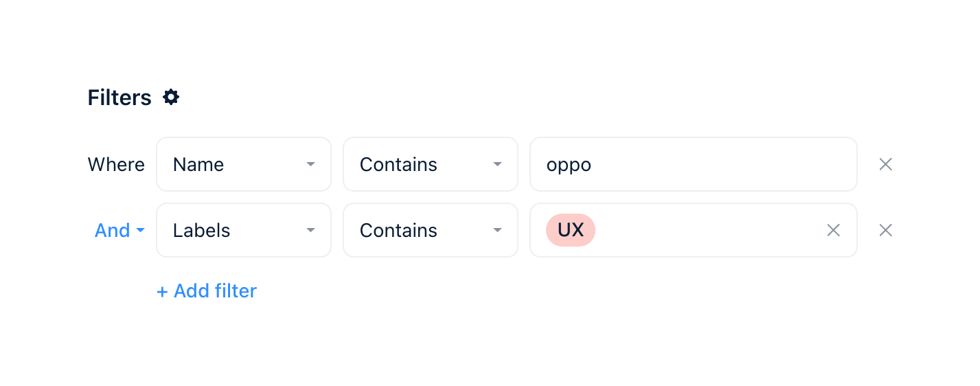The image size is (980, 386).
Task: Click the arrow in the Name row's Contains dropdown
Action: (x=497, y=164)
